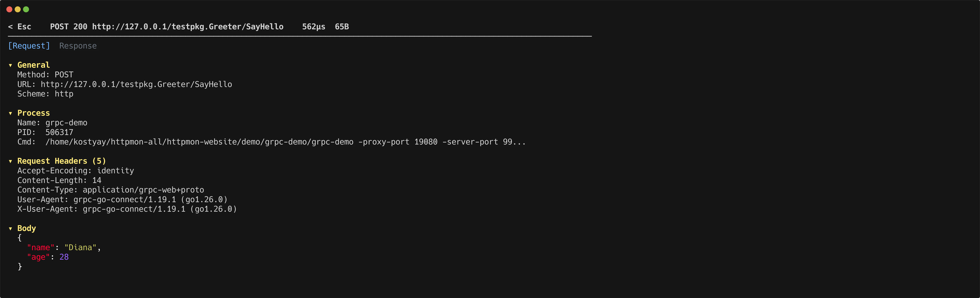The height and width of the screenshot is (298, 980).
Task: Collapse the Process section triangle
Action: click(10, 113)
